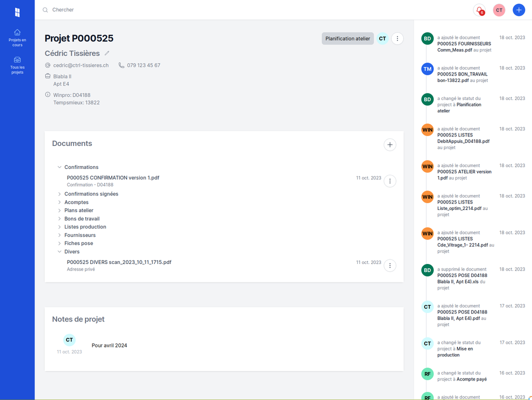Click the Chercher search field
Viewport: 532px width, 400px height.
(x=150, y=10)
